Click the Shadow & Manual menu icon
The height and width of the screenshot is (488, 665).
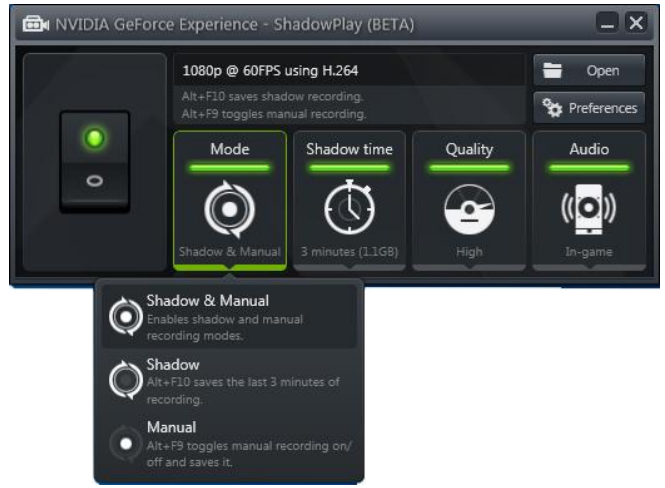coord(126,317)
